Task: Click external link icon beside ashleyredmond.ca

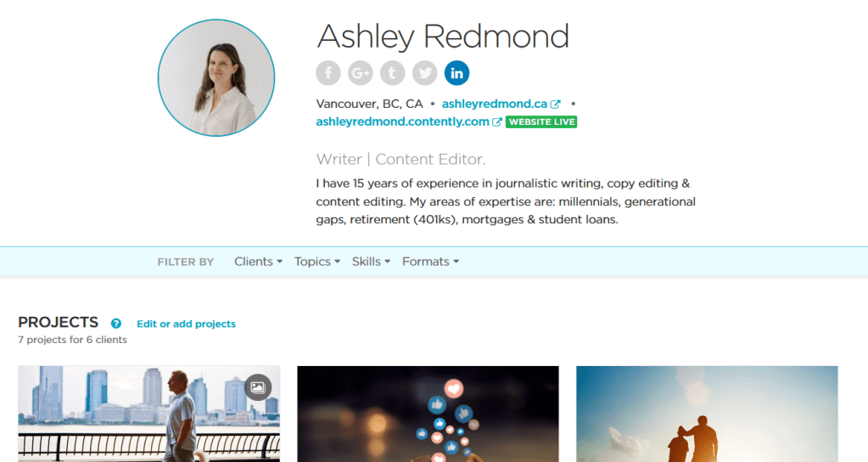Action: (x=555, y=104)
